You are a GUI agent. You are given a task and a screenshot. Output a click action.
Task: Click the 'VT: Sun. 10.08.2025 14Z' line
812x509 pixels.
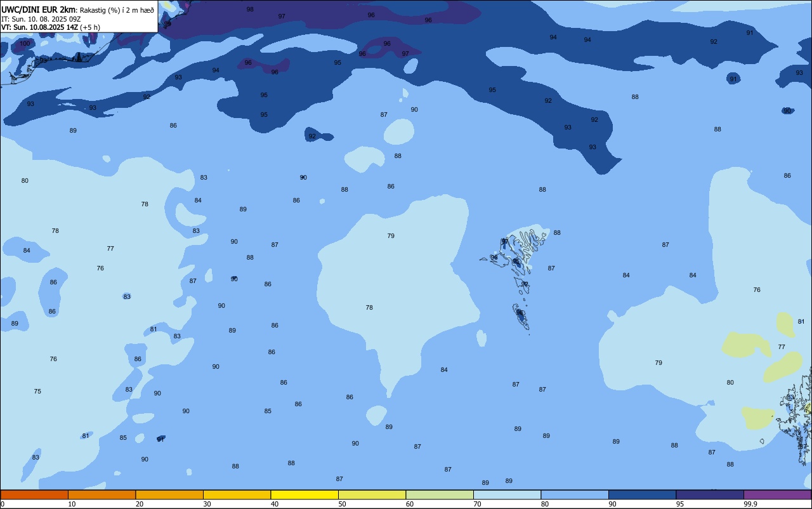pos(39,27)
